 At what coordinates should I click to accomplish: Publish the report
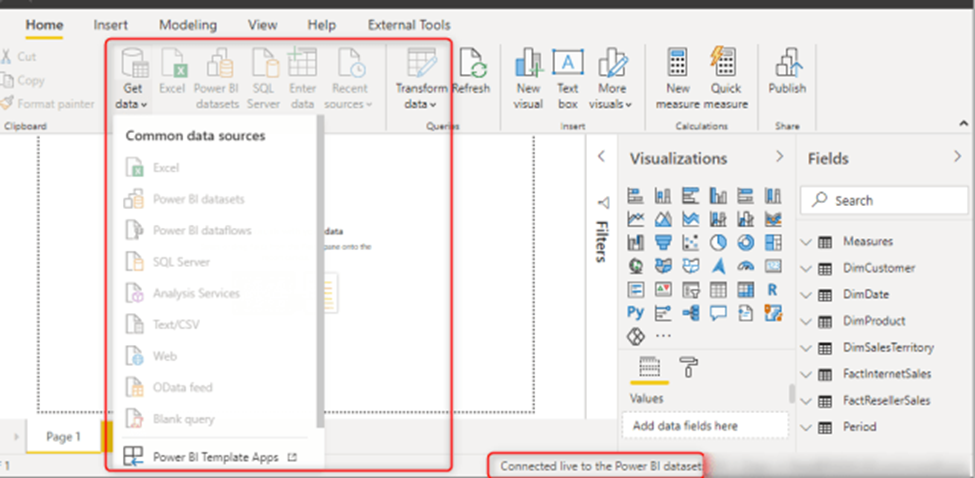(x=787, y=72)
